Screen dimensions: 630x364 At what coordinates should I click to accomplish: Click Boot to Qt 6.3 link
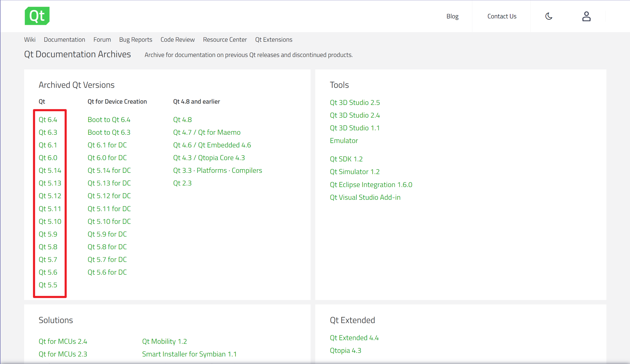click(109, 132)
